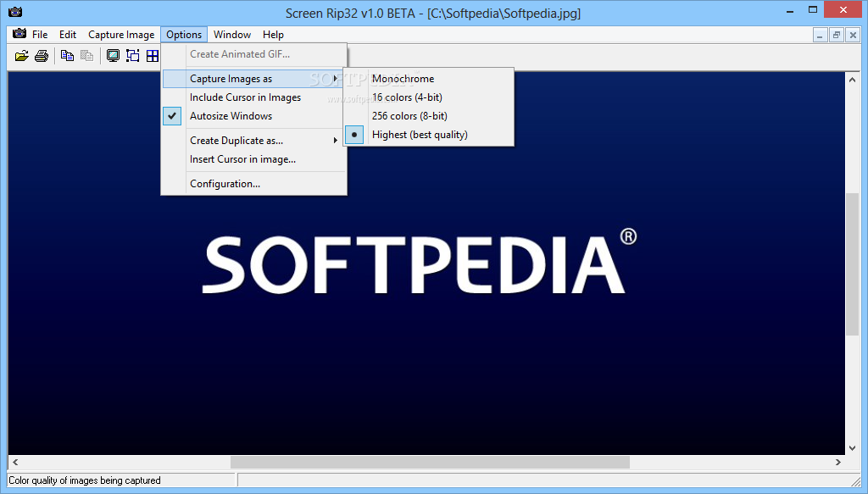Expand the Create Duplicate as submenu

tap(254, 141)
